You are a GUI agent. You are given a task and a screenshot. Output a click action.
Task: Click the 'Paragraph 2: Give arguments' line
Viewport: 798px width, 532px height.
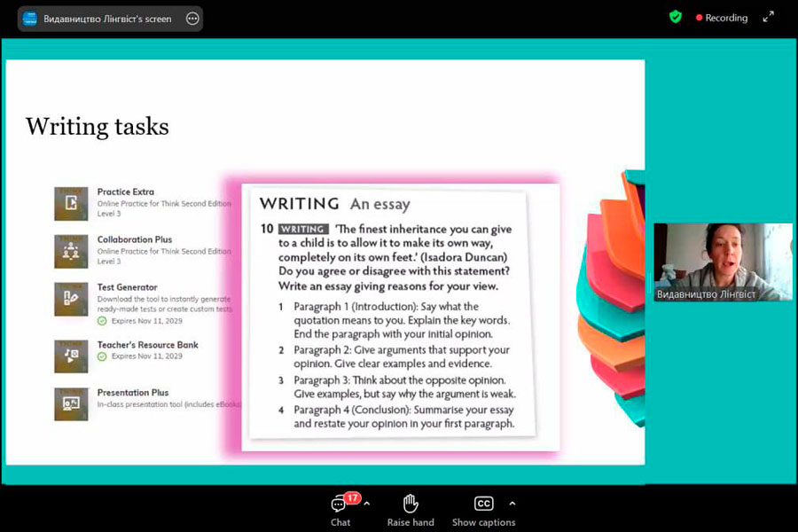point(402,349)
